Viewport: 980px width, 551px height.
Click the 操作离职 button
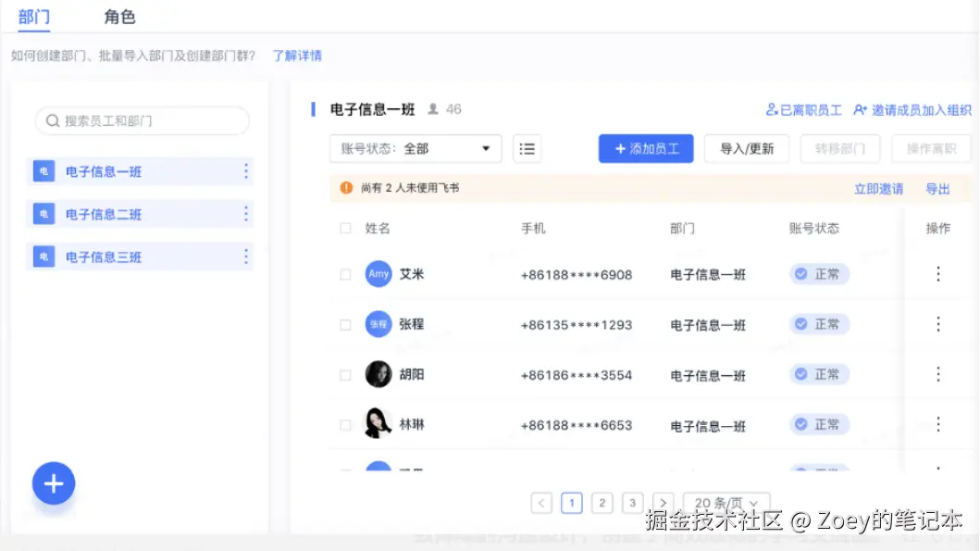pos(931,149)
